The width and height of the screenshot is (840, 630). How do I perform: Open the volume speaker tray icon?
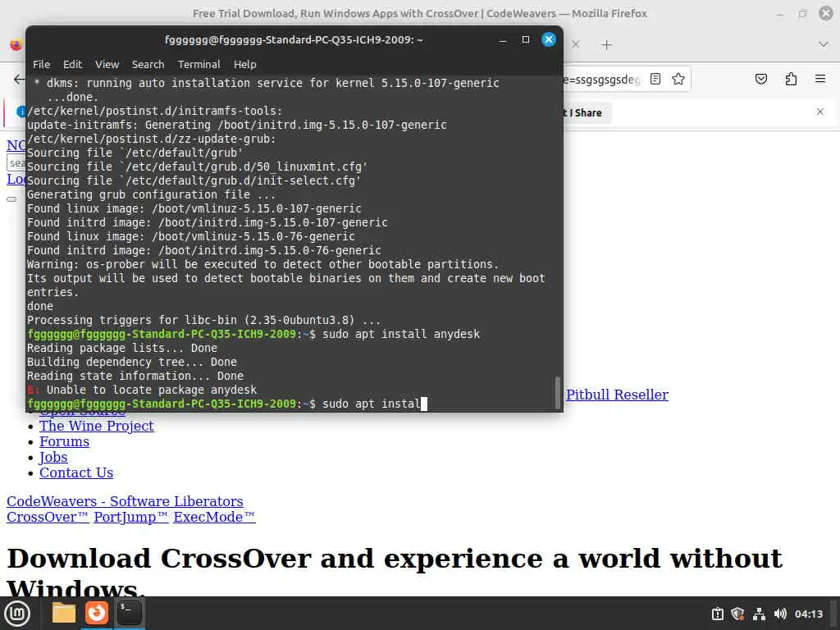[780, 614]
